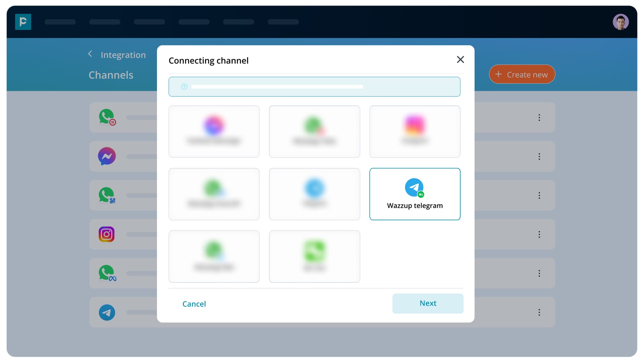Click the question mark help icon in the banner

pos(184,86)
